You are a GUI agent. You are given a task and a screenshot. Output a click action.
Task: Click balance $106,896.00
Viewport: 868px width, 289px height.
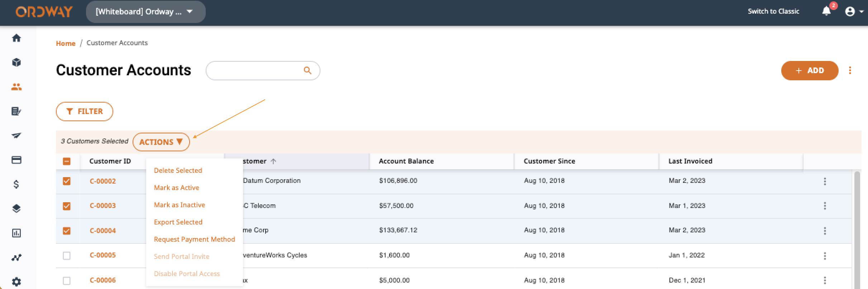tap(398, 181)
